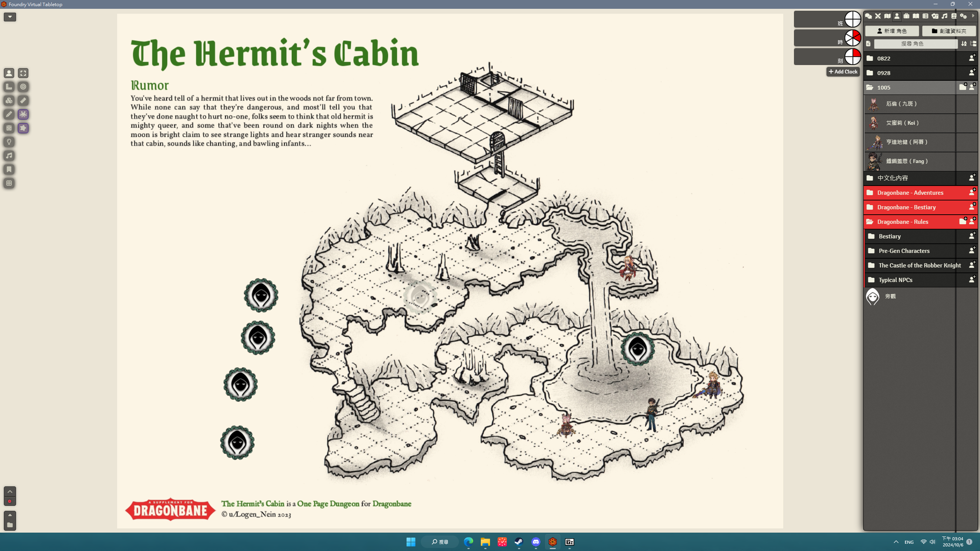980x551 pixels.
Task: Create subfolder icon in the 1005 folder
Action: 963,87
